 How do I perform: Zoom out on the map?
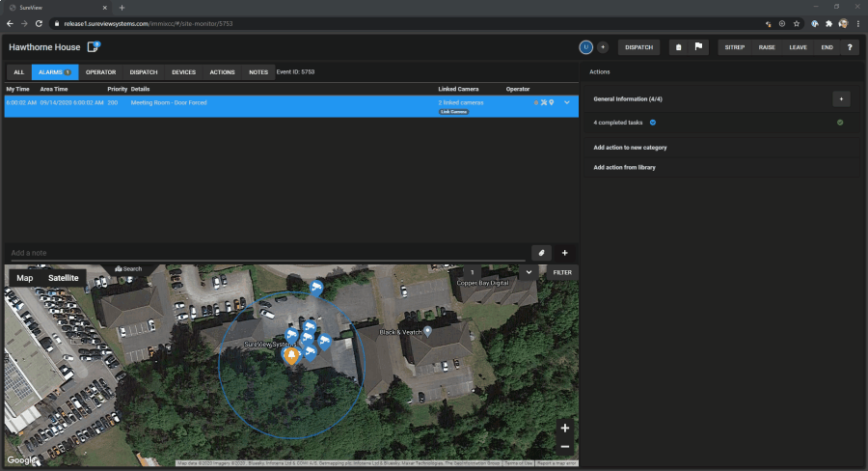(x=564, y=447)
